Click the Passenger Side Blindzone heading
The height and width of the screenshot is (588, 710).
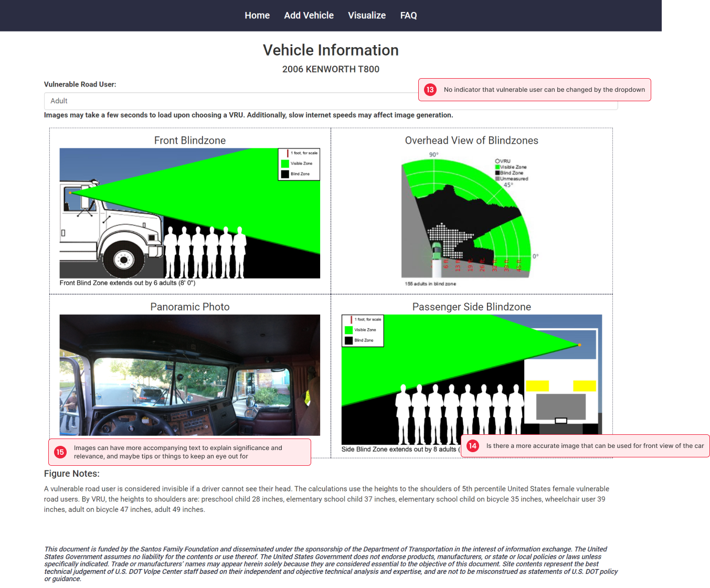tap(472, 307)
